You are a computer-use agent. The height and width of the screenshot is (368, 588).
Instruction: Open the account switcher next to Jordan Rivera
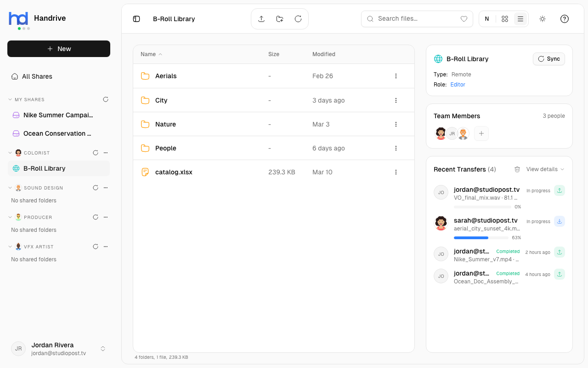coord(102,349)
